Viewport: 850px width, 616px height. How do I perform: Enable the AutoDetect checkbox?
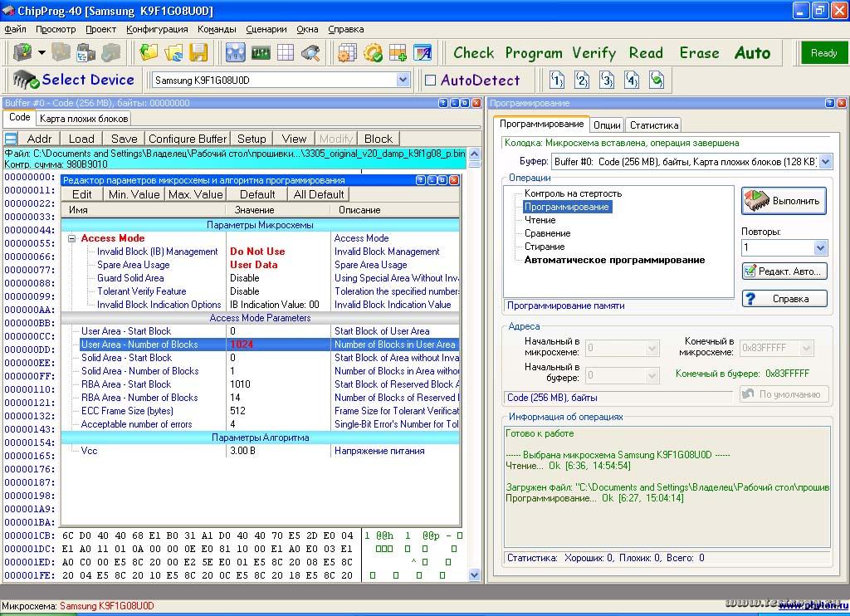[430, 81]
